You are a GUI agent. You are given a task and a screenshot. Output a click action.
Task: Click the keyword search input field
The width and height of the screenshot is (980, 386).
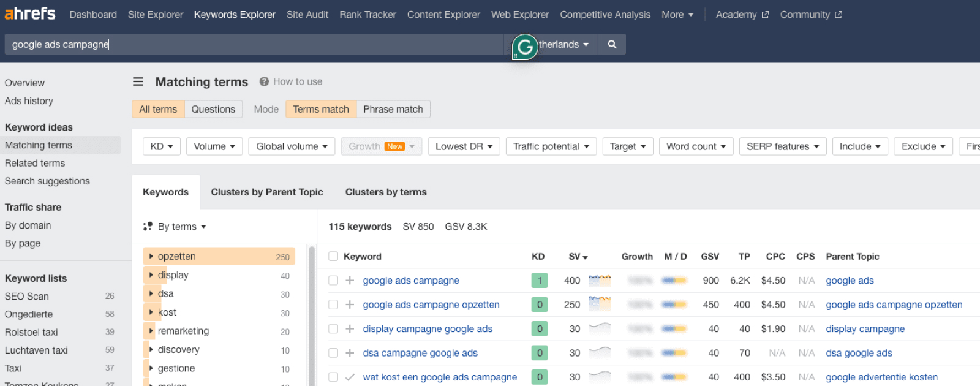pyautogui.click(x=254, y=44)
